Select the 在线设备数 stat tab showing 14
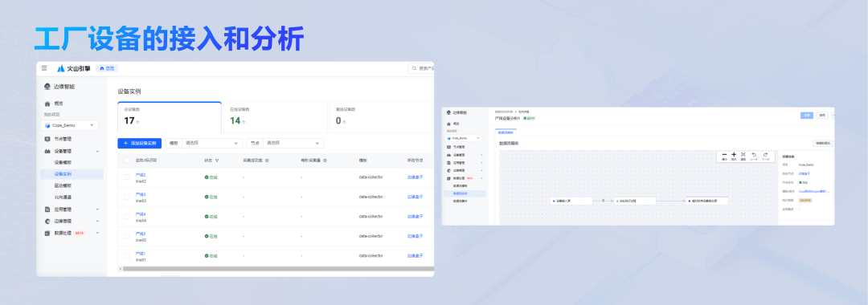This screenshot has height=305, width=868. [275, 117]
